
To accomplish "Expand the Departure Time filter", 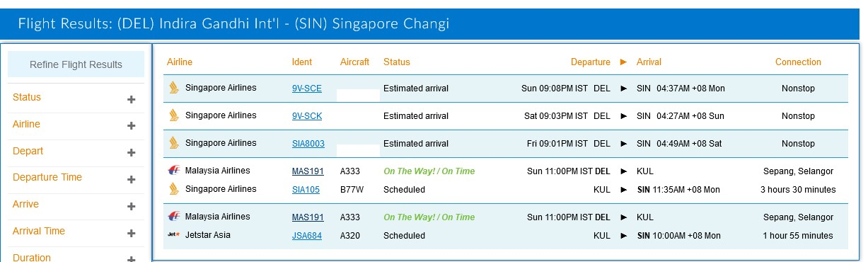I will (131, 179).
